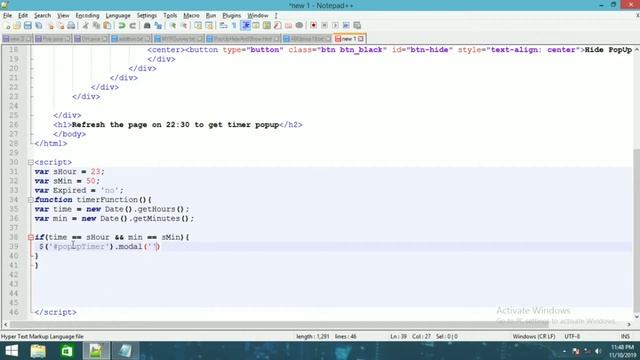Create a new document from the toolbar
The width and height of the screenshot is (640, 360).
click(7, 26)
